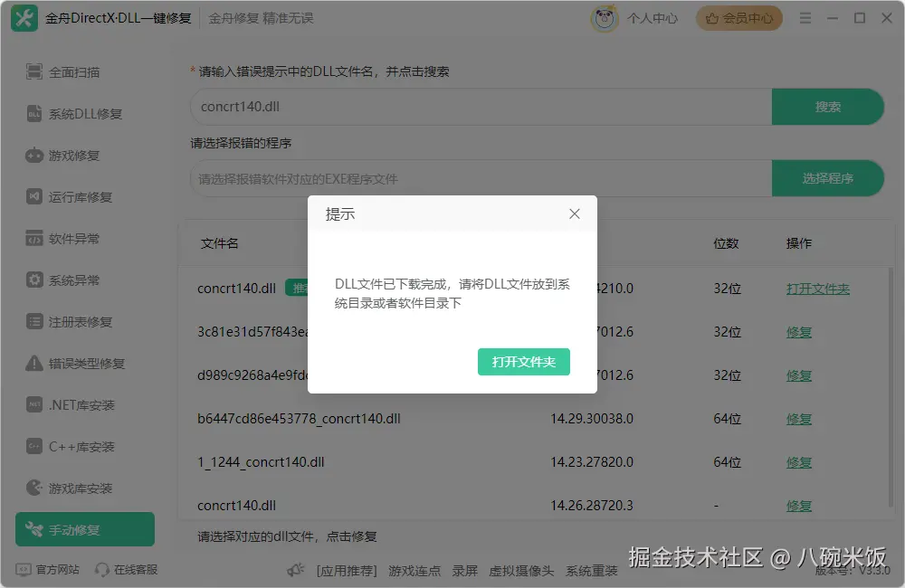Click 修复 for version 14.26.28720.3 row
Image resolution: width=905 pixels, height=588 pixels.
(799, 506)
